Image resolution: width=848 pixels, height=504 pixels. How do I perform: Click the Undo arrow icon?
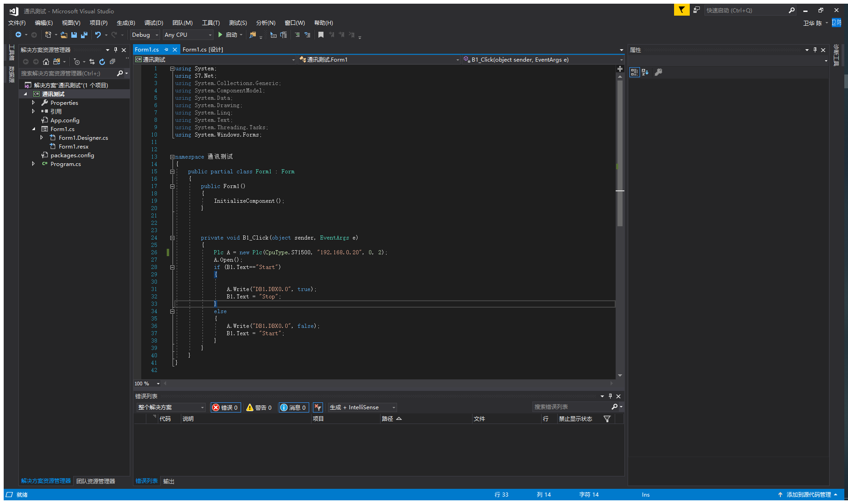[98, 35]
